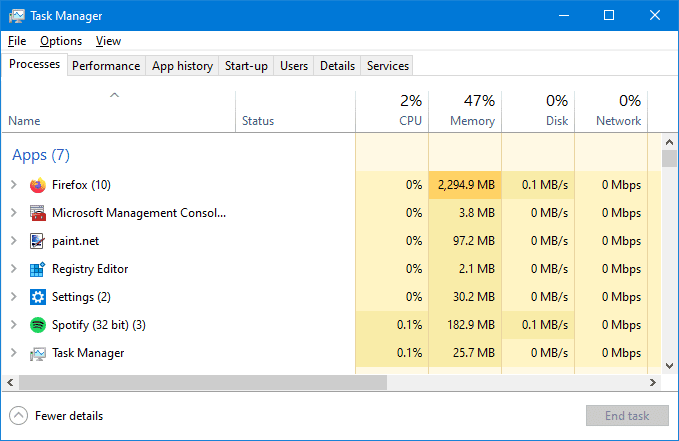Click the paint.net app icon
This screenshot has width=679, height=441.
tap(37, 241)
